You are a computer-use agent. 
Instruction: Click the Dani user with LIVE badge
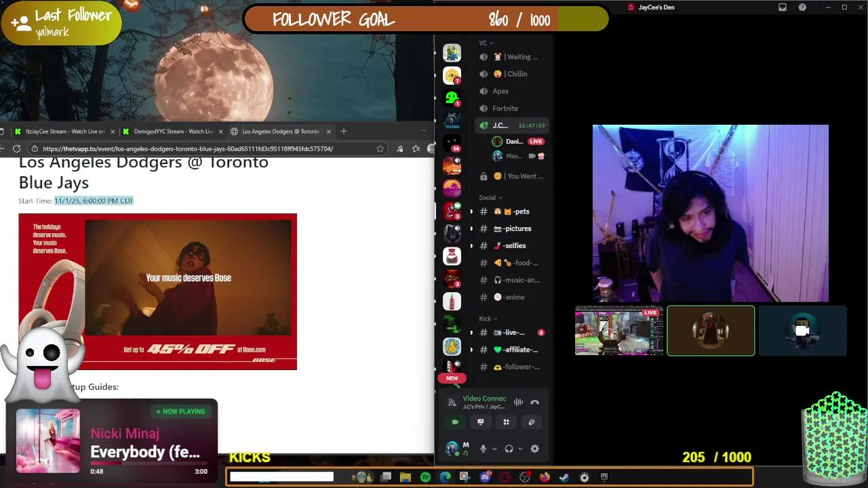pyautogui.click(x=519, y=142)
